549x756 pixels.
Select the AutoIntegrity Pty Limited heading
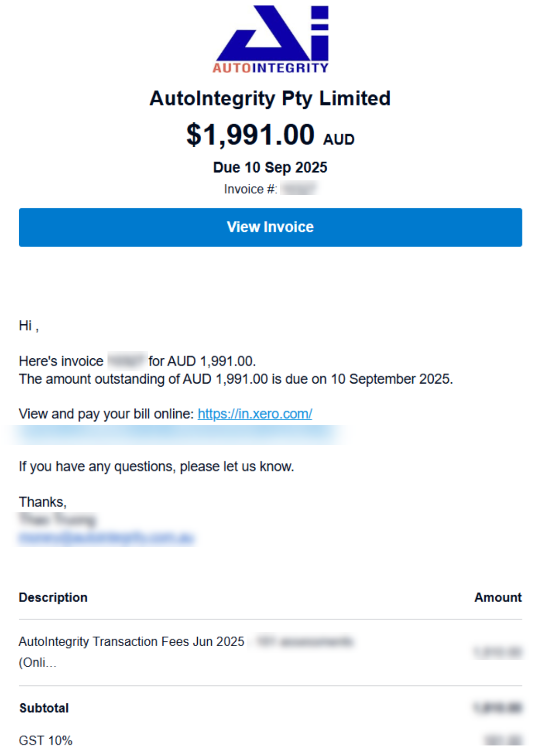[x=270, y=98]
